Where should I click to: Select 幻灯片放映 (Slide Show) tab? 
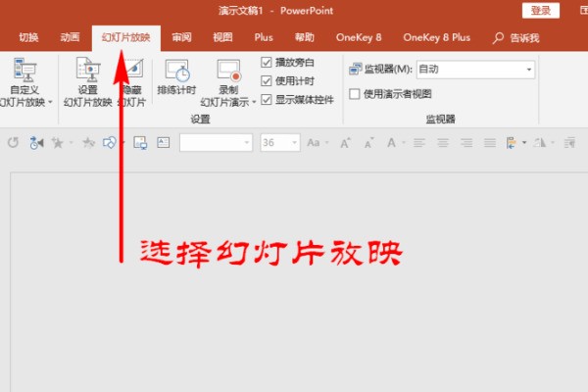(x=126, y=37)
